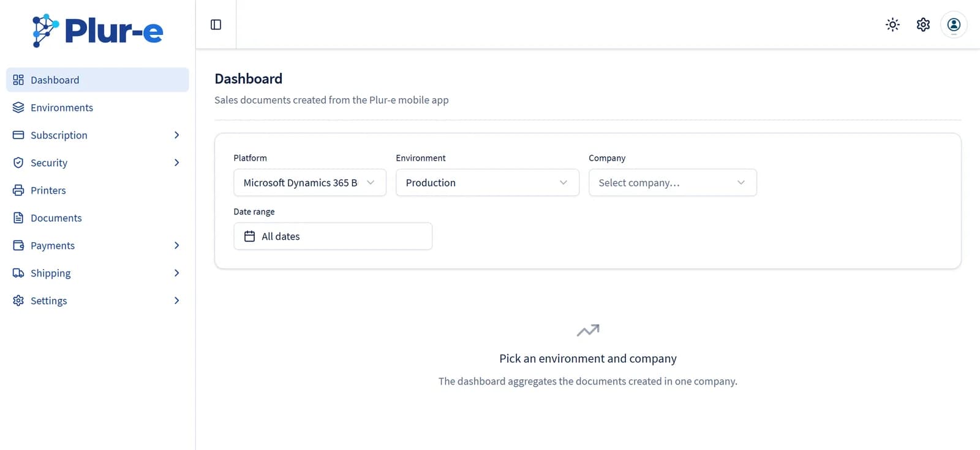Click the 'Date range' field label
This screenshot has height=450, width=980.
(254, 212)
